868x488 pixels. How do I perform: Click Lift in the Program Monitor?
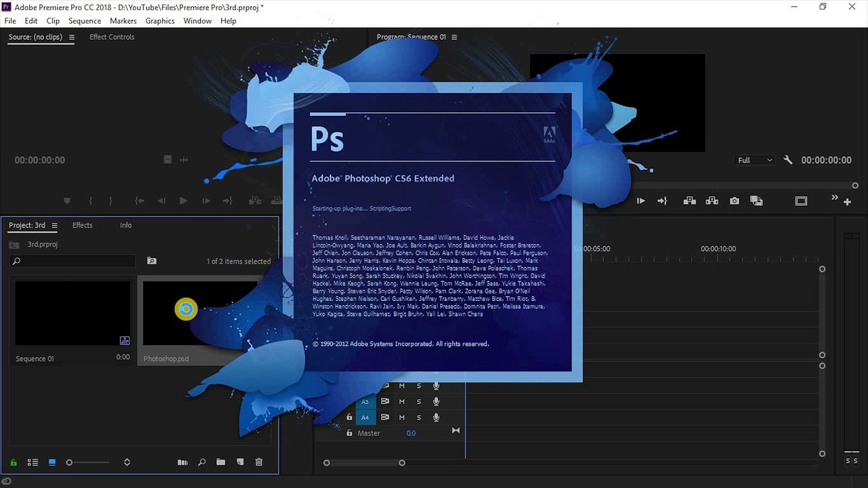[690, 201]
